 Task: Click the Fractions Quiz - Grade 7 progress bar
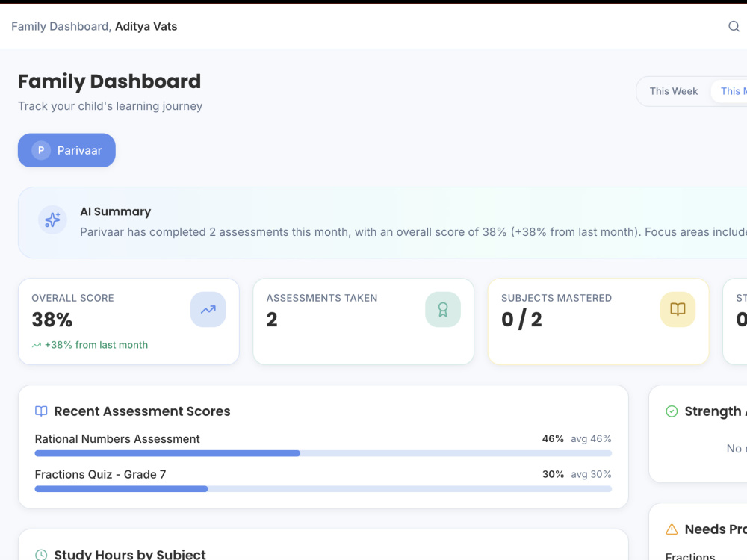pos(323,488)
